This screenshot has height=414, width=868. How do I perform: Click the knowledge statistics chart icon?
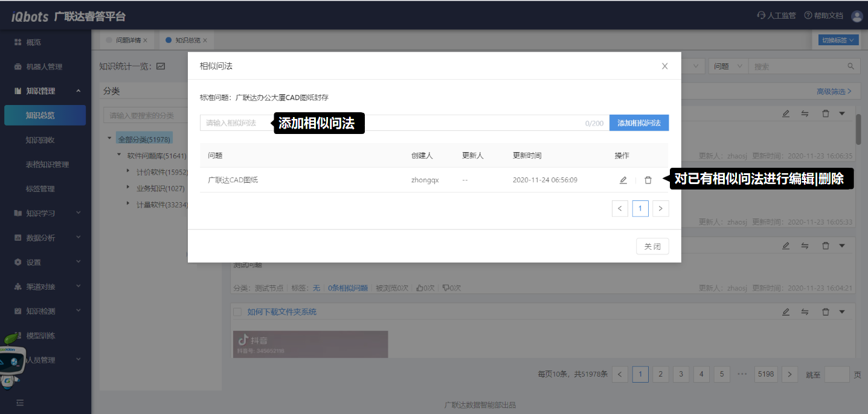click(x=161, y=66)
